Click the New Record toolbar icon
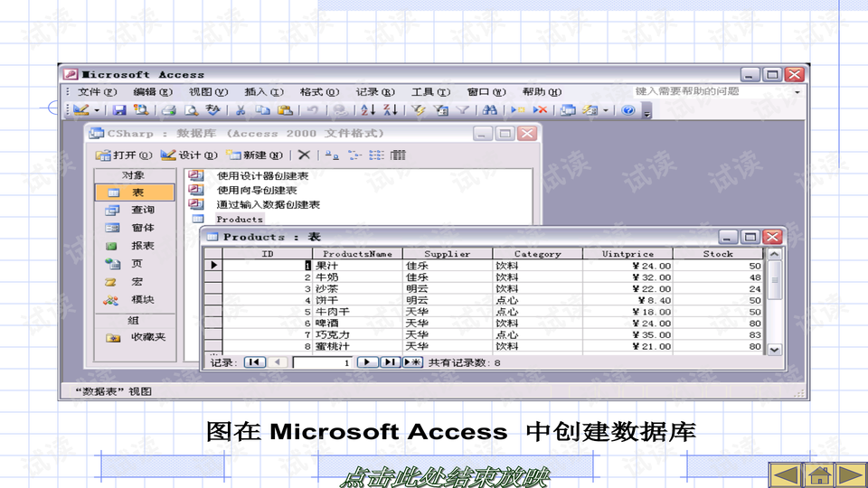Viewport: 868px width, 488px height. [517, 110]
